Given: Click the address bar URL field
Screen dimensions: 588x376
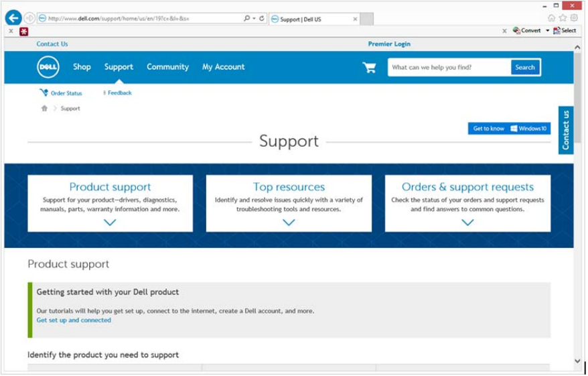Looking at the screenshot, I should [141, 18].
